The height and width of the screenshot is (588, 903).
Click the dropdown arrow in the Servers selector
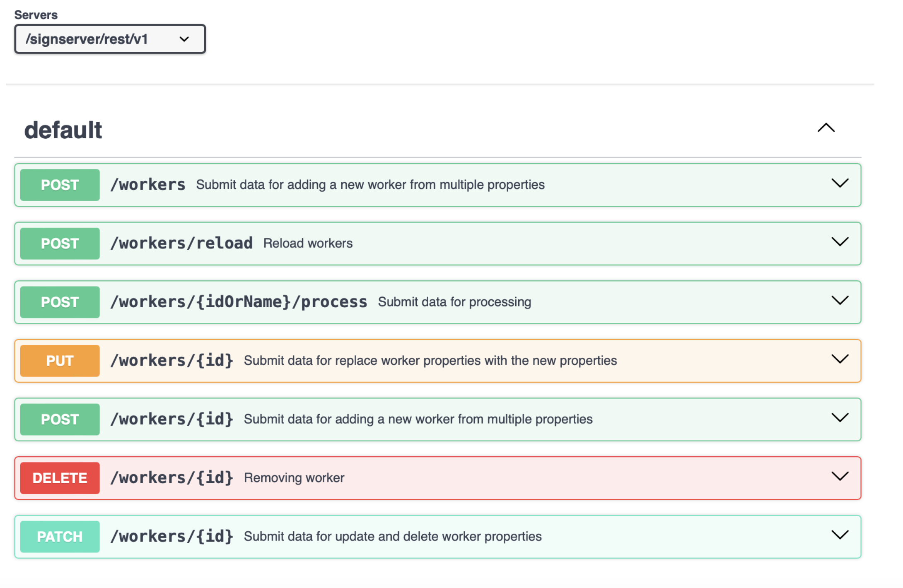(184, 39)
